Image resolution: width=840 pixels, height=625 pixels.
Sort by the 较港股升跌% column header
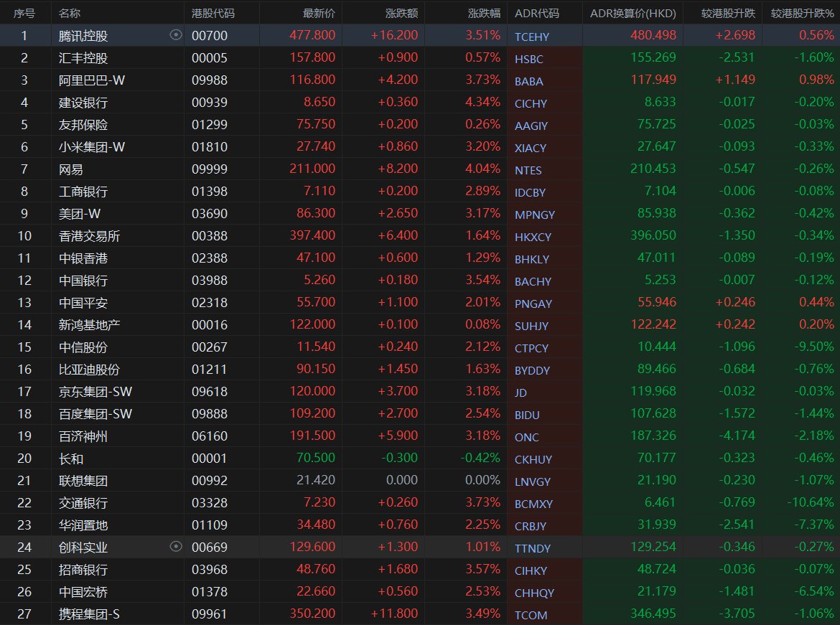click(x=802, y=14)
